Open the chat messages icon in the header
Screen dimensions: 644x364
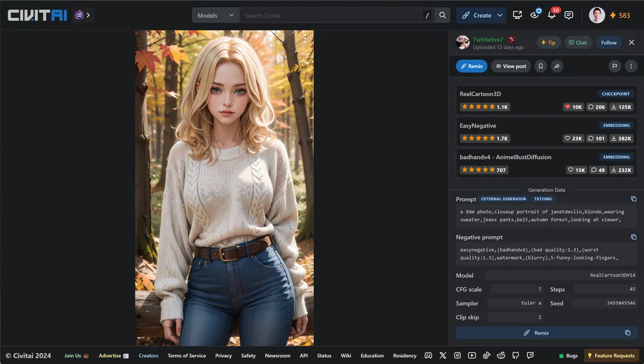point(569,15)
